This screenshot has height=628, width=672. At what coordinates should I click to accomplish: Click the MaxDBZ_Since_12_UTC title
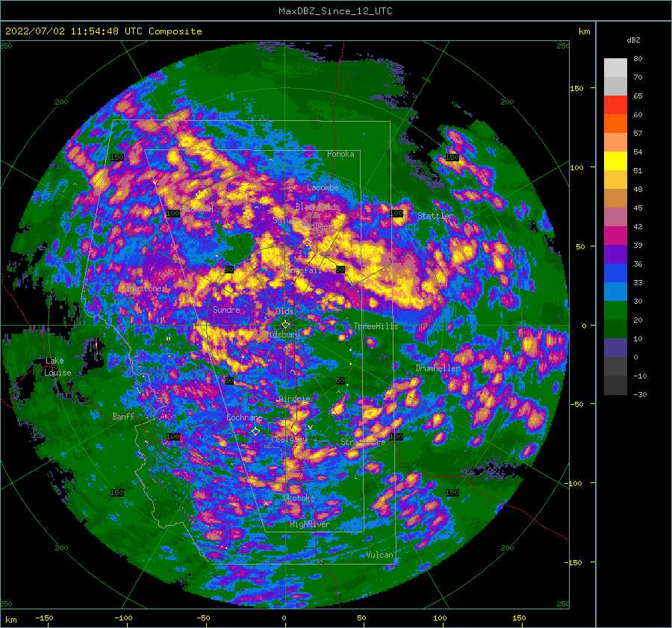click(335, 11)
